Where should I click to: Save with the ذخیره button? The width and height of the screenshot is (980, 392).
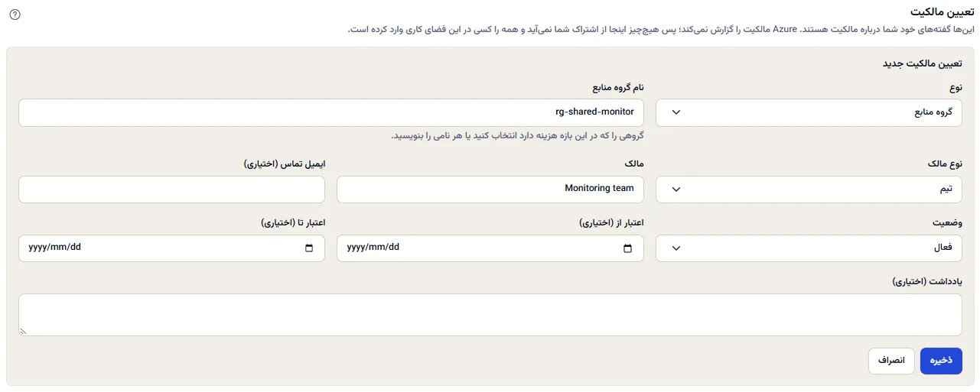[941, 361]
